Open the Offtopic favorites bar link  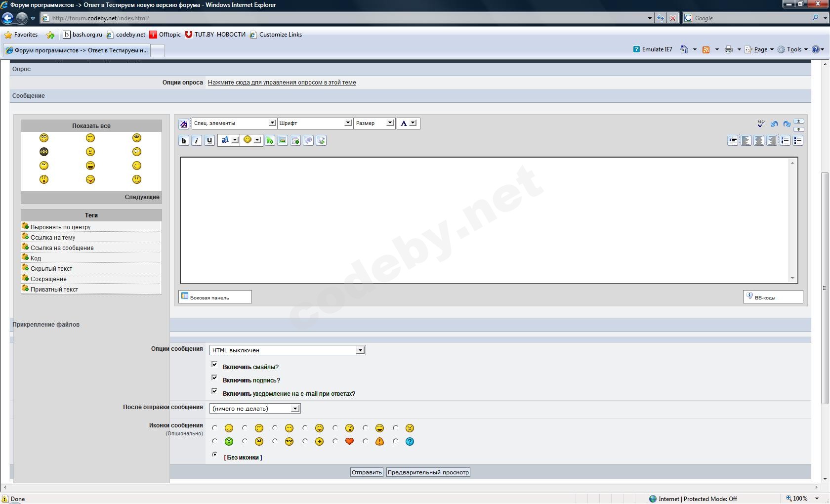tap(165, 35)
